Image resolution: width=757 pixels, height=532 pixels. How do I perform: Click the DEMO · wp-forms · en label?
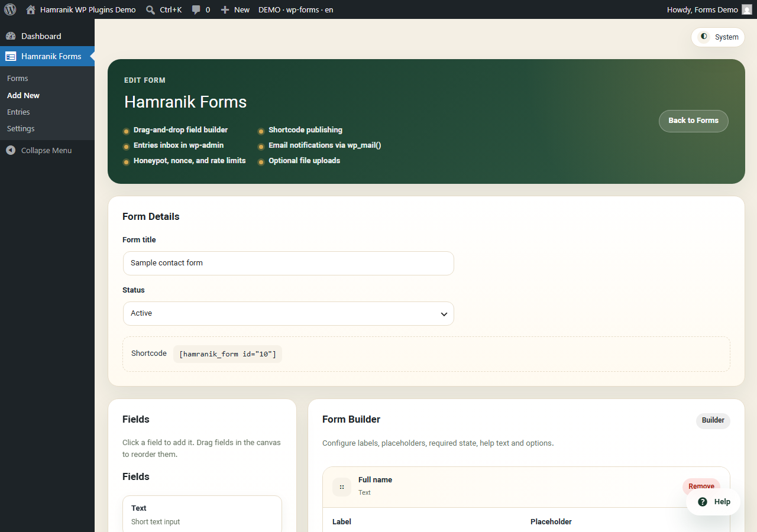click(x=296, y=9)
